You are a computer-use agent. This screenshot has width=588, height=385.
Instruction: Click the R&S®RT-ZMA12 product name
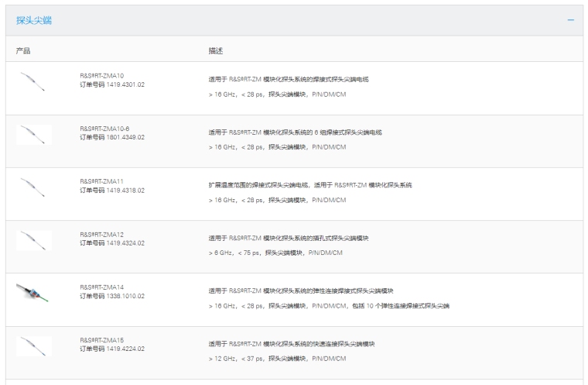[x=101, y=234]
